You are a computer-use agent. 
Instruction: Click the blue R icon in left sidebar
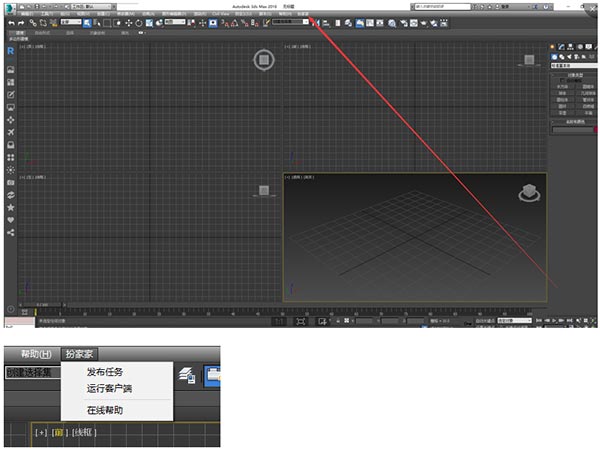coord(11,51)
